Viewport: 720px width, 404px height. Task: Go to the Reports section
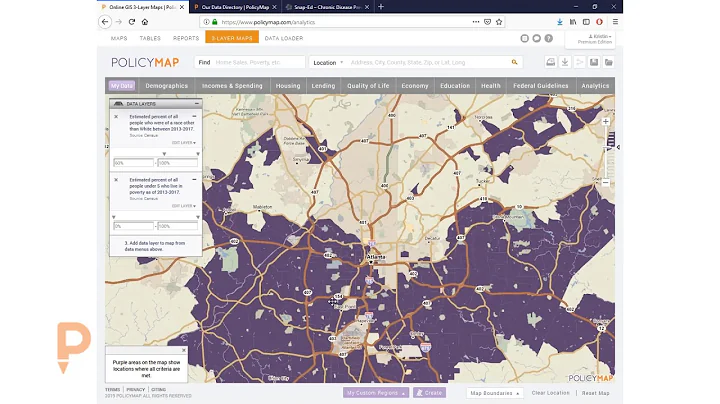(x=186, y=38)
